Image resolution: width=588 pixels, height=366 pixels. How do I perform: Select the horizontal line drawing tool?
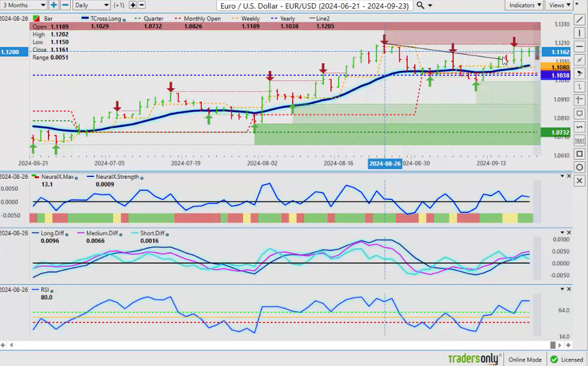click(579, 47)
